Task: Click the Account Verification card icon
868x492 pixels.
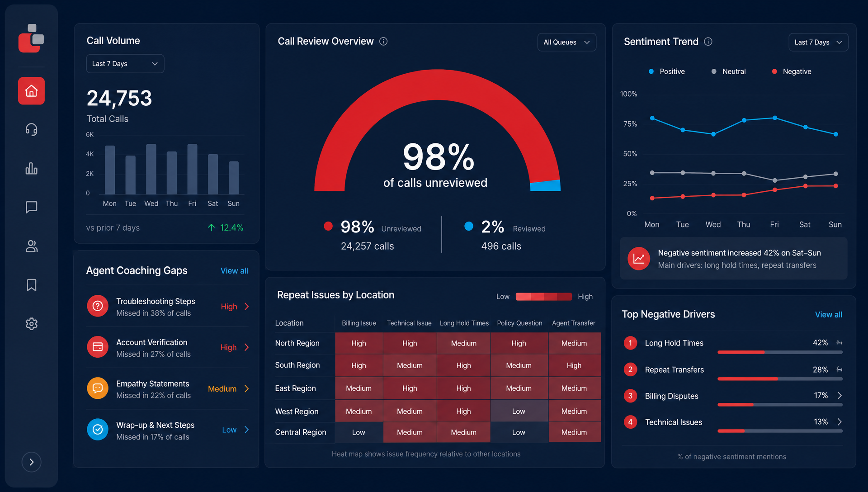Action: click(x=98, y=347)
